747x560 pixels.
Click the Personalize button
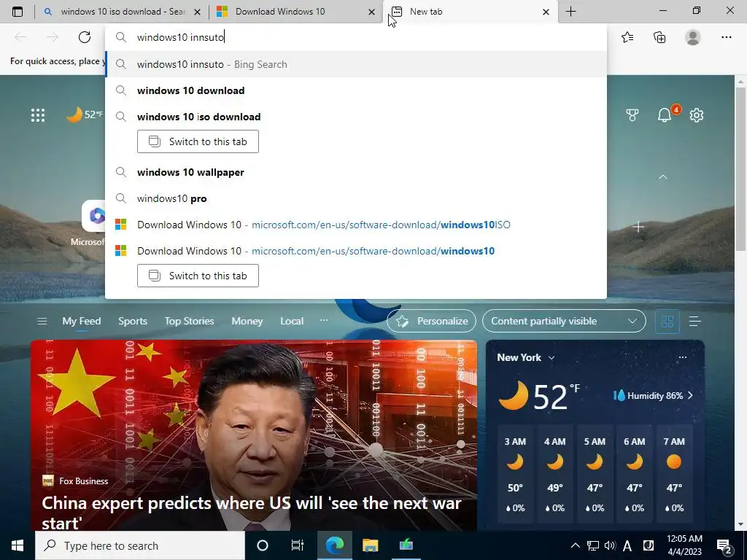click(x=432, y=321)
